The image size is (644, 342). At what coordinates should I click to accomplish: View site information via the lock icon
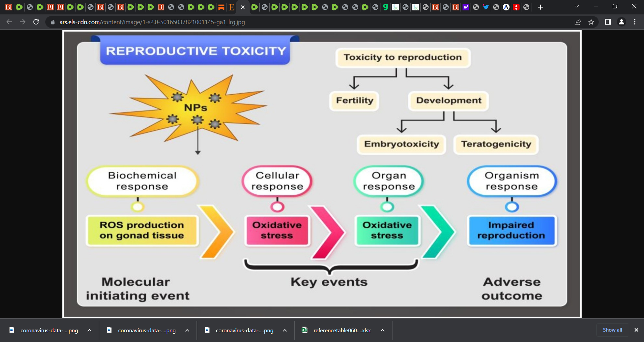point(53,22)
